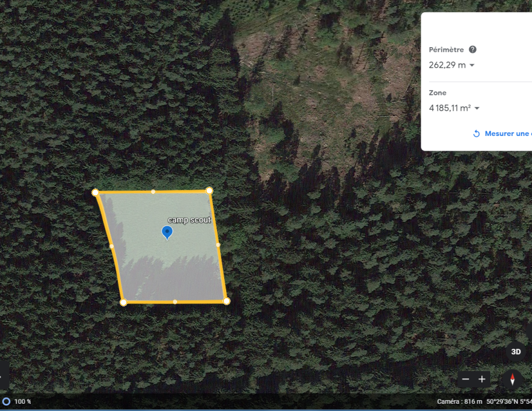This screenshot has height=411, width=532.
Task: Click the top-left vertex of the polygon
Action: click(95, 192)
